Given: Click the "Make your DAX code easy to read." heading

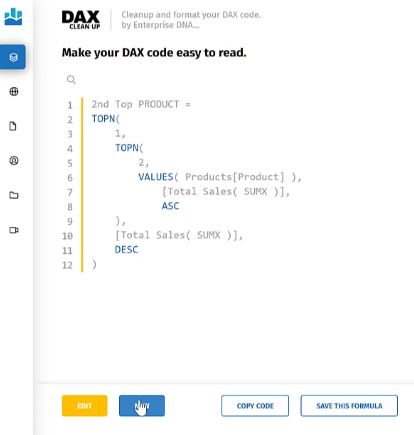Looking at the screenshot, I should tap(154, 53).
